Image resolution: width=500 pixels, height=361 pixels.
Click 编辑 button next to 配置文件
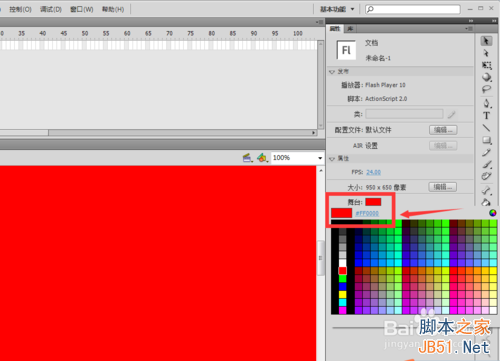(x=443, y=130)
